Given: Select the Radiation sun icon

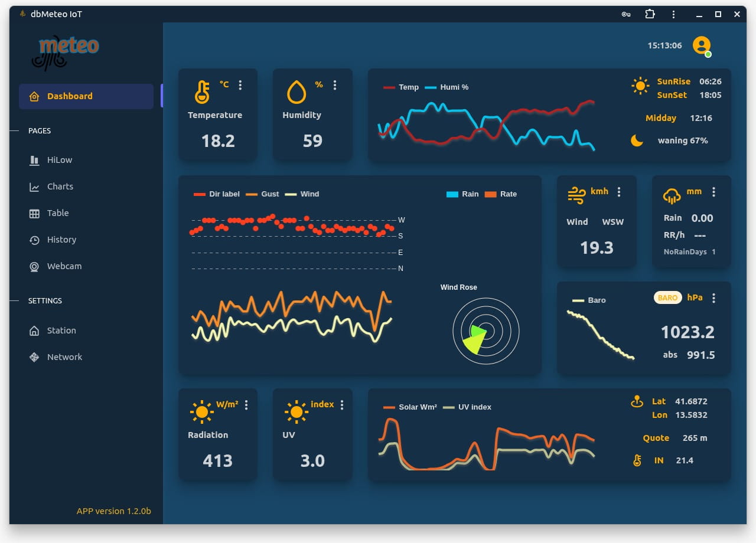Looking at the screenshot, I should (x=201, y=411).
